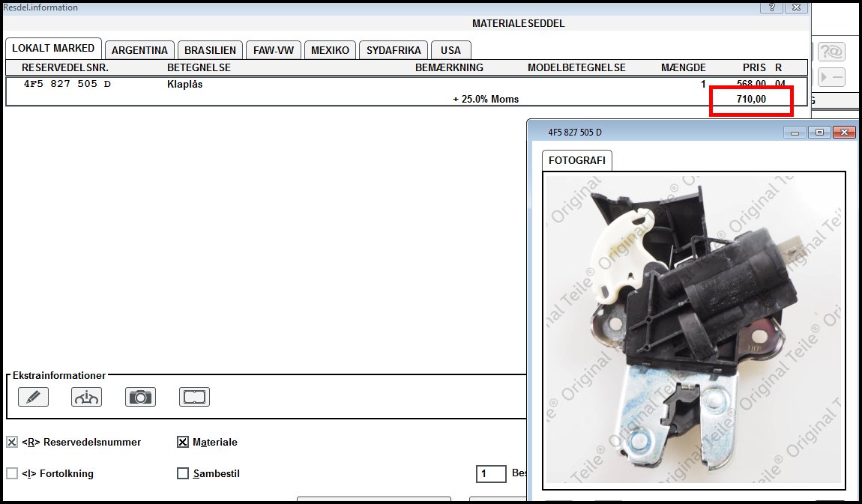Switch to the ARGENTINA tab

(139, 50)
